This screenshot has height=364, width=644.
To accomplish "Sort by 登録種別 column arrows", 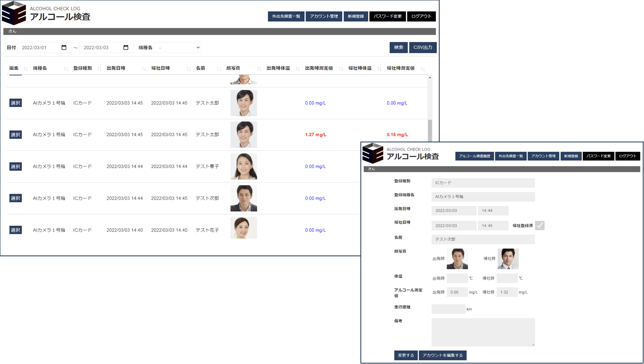I will (99, 69).
